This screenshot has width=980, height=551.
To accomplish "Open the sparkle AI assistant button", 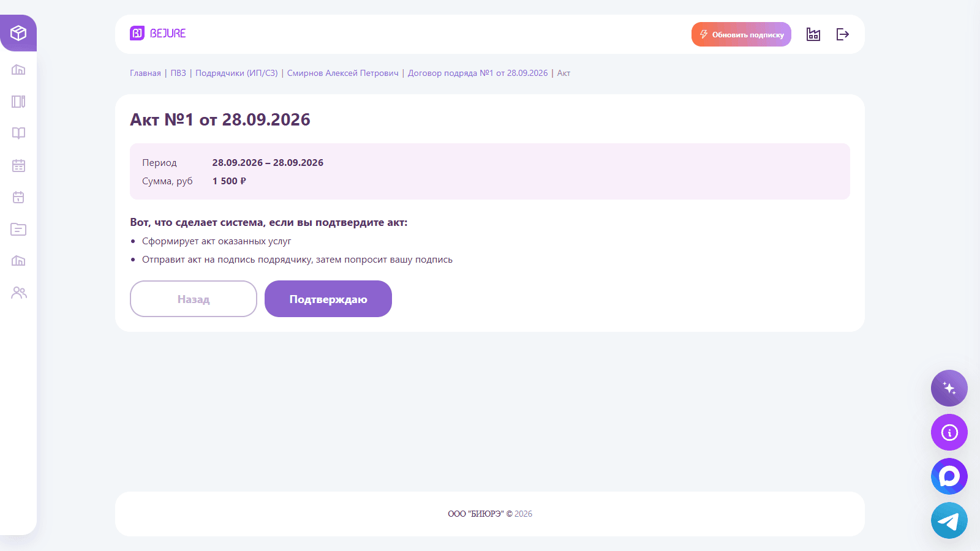I will pos(949,388).
